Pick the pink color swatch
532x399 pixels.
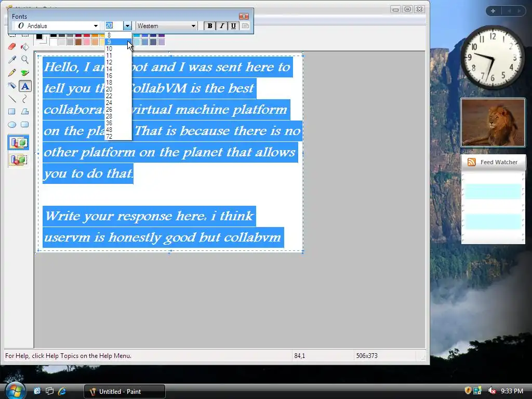(87, 42)
